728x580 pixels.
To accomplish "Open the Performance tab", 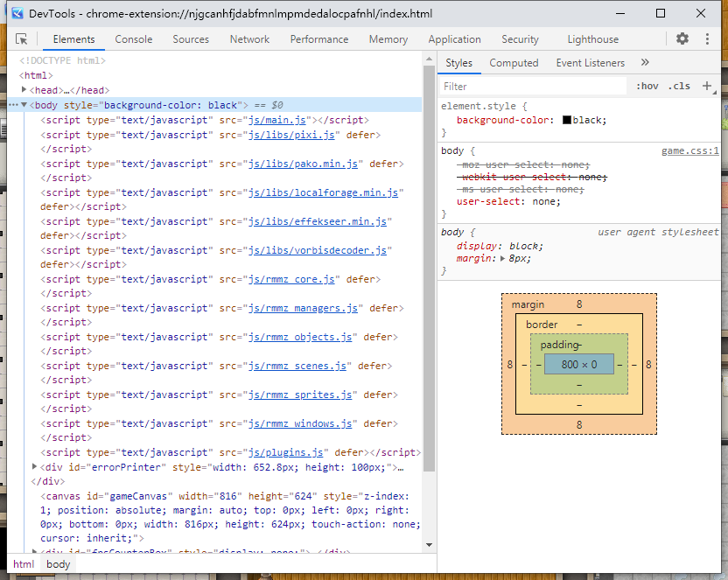I will (x=319, y=39).
